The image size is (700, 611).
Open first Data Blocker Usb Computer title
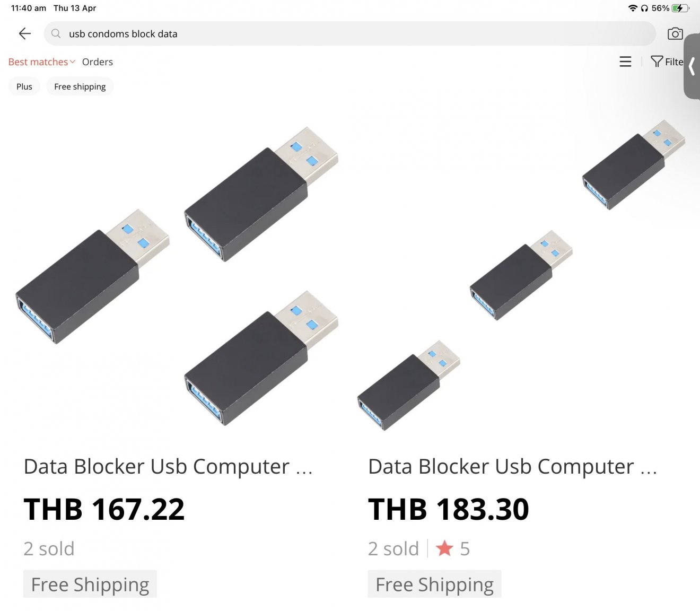168,467
